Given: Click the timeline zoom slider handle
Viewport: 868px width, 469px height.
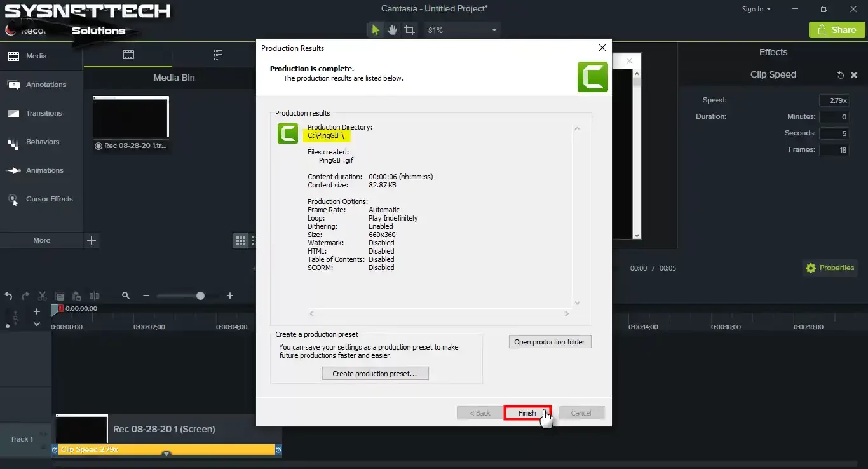Looking at the screenshot, I should (x=200, y=296).
